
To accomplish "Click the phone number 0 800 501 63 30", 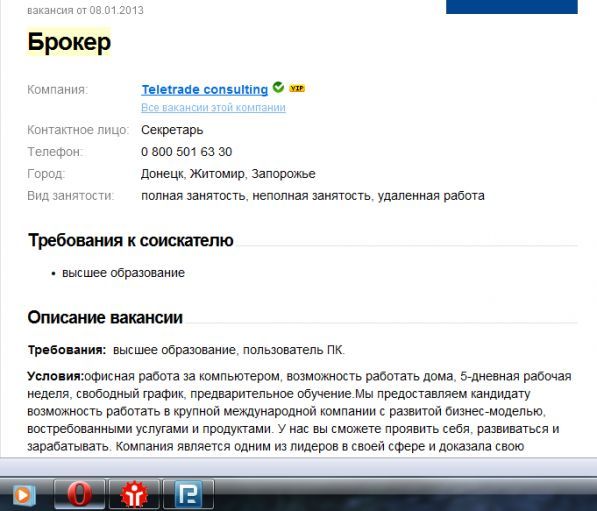I will click(187, 152).
